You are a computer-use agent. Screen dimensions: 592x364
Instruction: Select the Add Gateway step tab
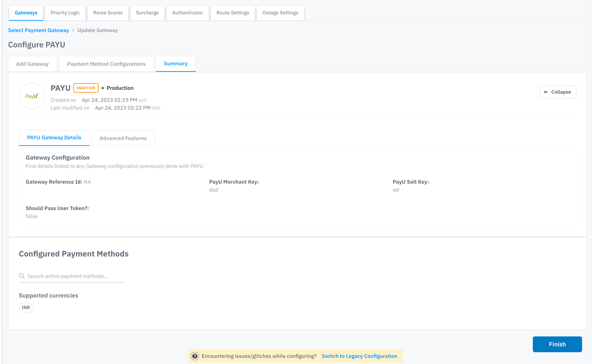(33, 64)
